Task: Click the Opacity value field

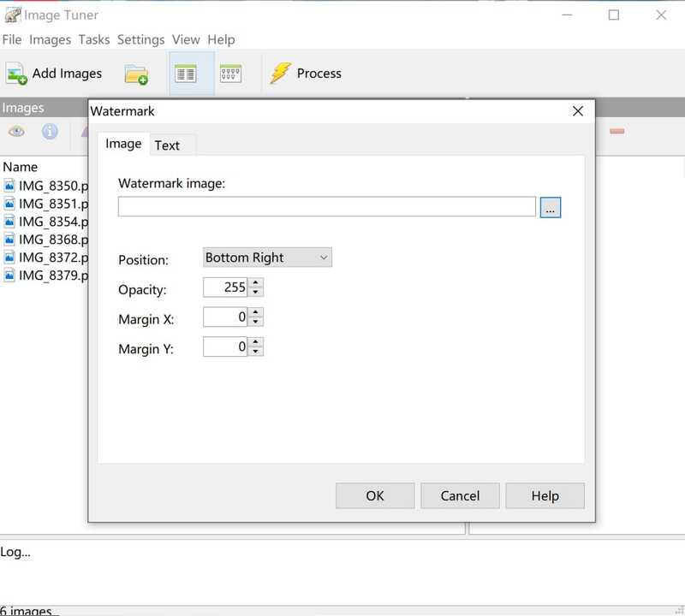Action: coord(225,287)
